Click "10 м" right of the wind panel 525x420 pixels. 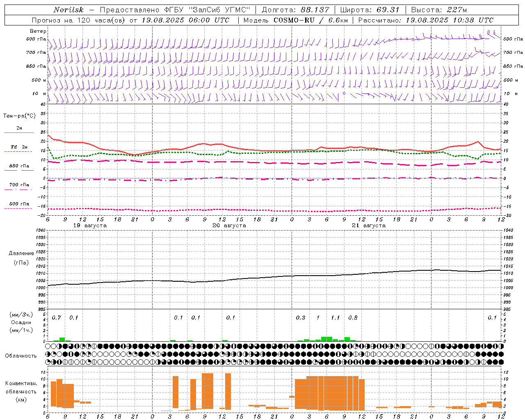[511, 94]
